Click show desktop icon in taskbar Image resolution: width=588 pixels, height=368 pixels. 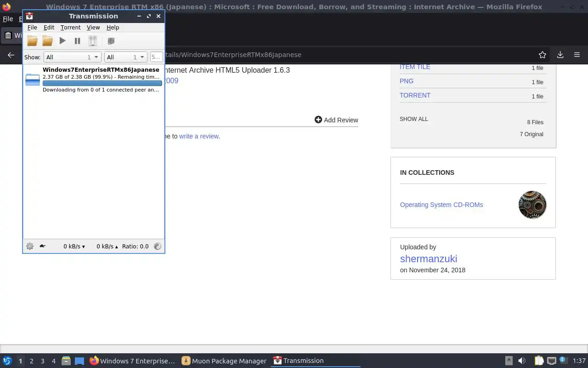(x=79, y=361)
